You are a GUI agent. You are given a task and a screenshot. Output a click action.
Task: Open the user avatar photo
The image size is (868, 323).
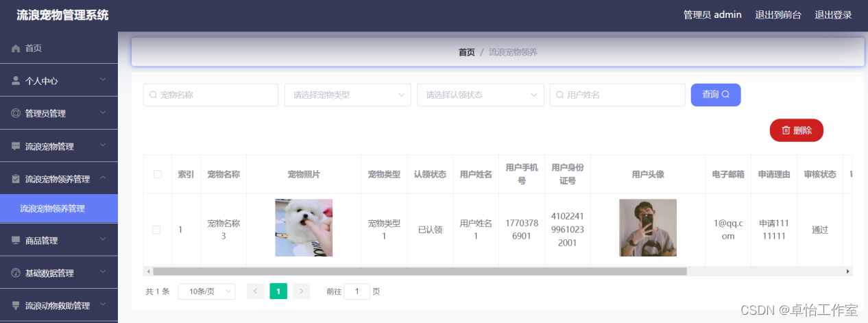pos(648,228)
